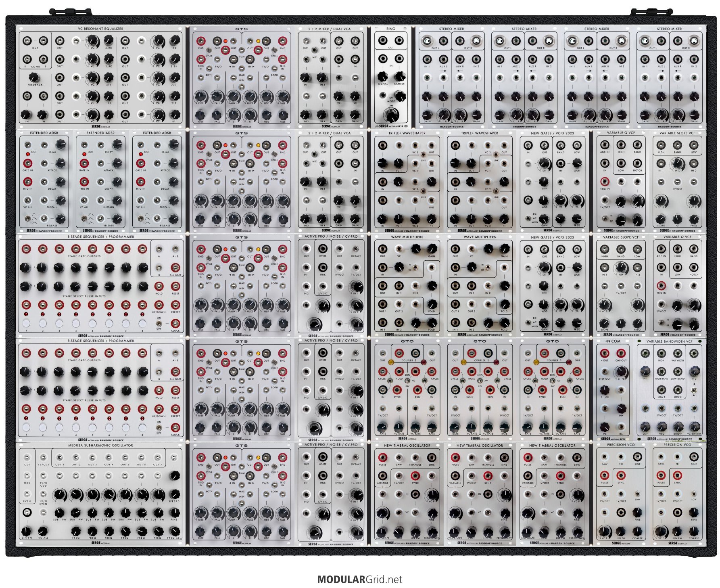Turn the VC ALL knob on Medusa oscillator
Screen dimensions: 720x588
click(43, 531)
